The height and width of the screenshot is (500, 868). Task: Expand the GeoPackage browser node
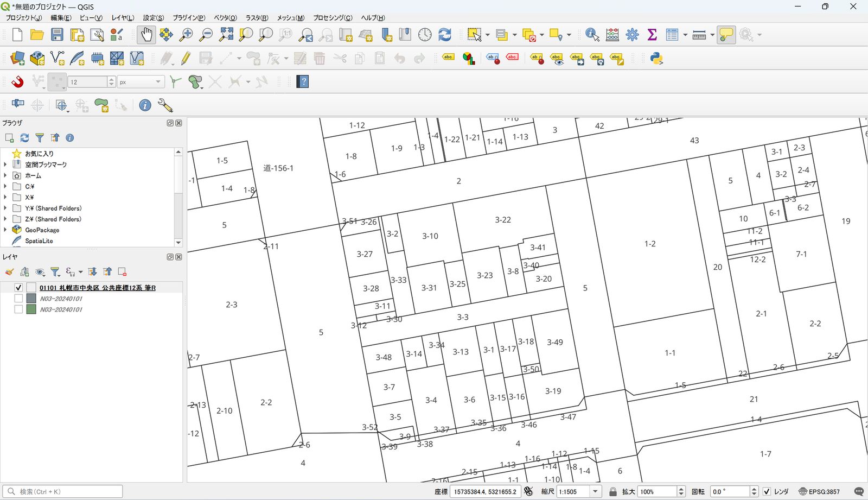pos(5,230)
